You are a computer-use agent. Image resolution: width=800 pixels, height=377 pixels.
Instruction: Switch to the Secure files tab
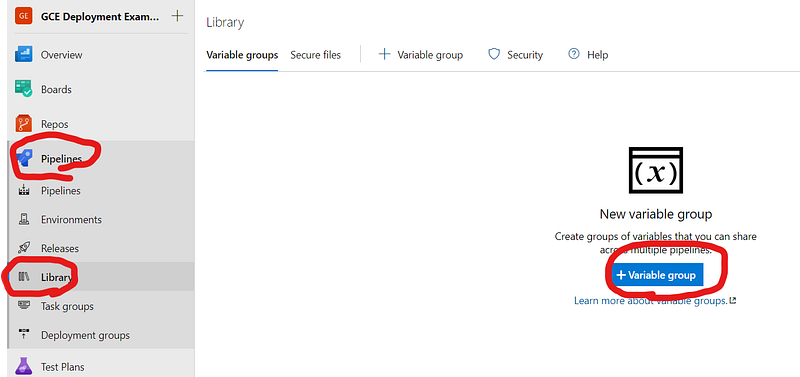point(315,55)
